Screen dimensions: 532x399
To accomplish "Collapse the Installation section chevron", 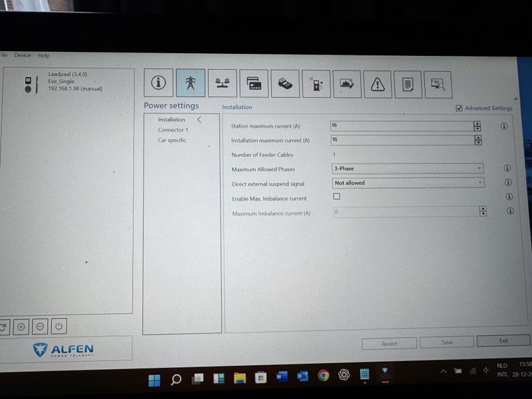I will point(199,118).
